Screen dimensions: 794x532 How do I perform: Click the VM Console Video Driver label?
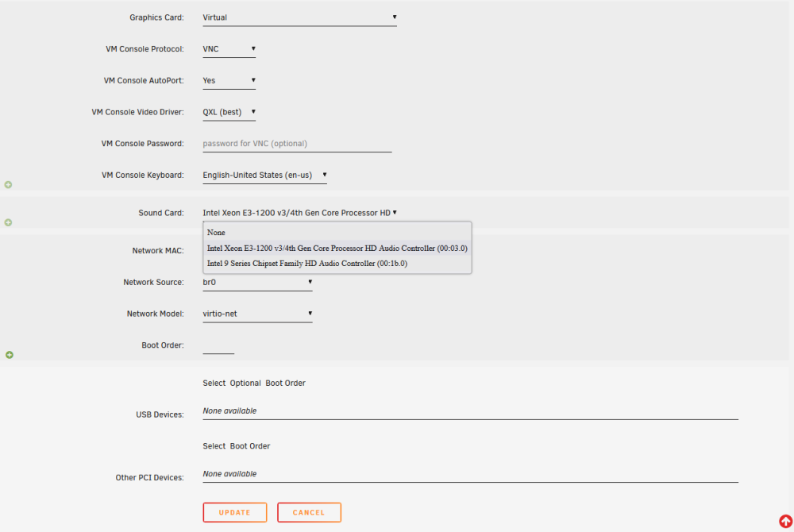[x=137, y=112]
